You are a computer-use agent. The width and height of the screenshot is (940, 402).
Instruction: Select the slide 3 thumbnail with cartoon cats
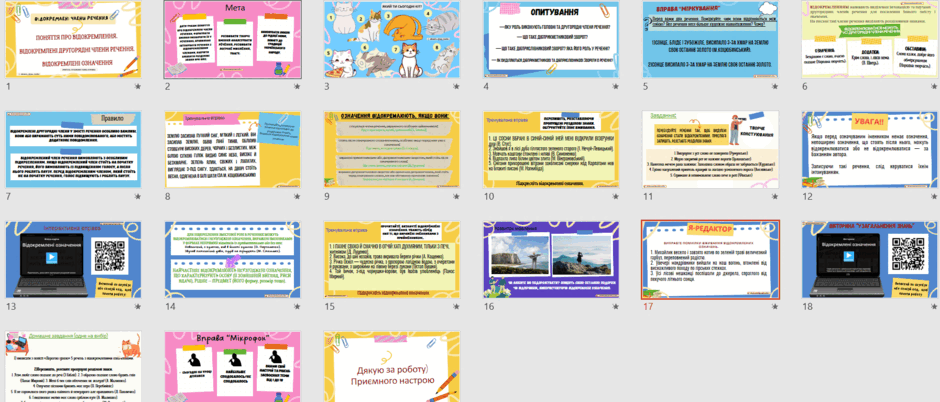click(392, 40)
